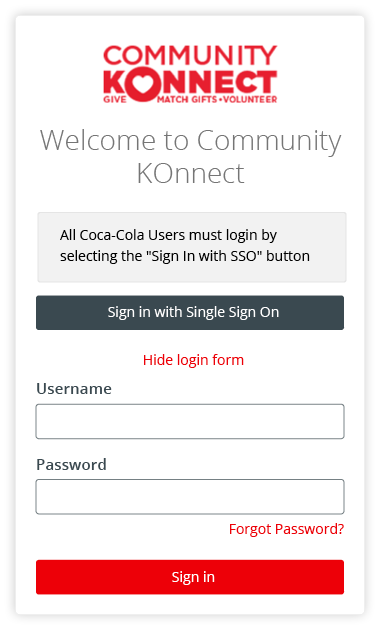The width and height of the screenshot is (380, 630).
Task: Focus the Password input field
Action: (190, 497)
